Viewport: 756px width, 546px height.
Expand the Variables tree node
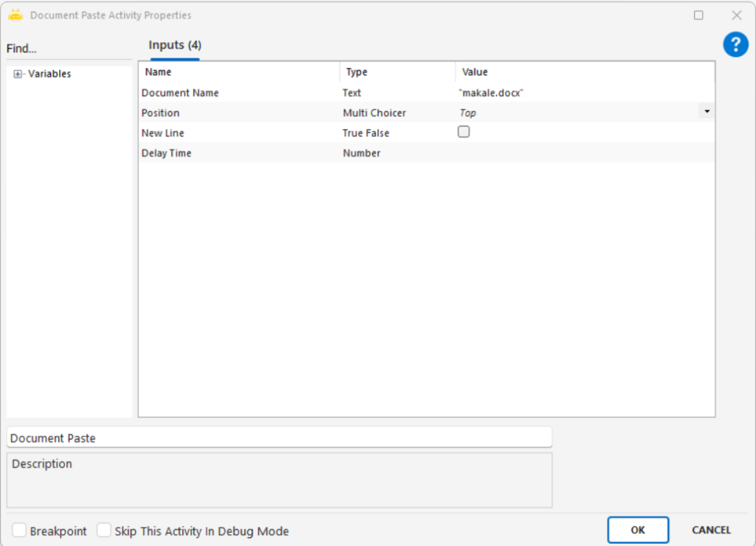pyautogui.click(x=18, y=74)
